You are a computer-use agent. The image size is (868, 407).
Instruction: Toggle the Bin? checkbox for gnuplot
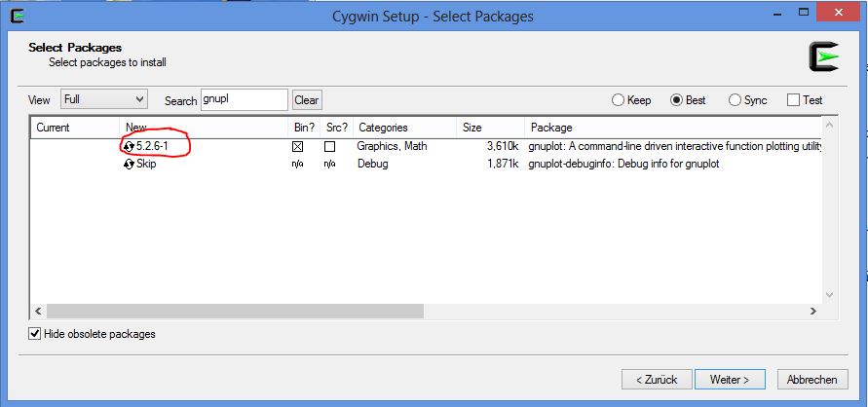tap(298, 147)
